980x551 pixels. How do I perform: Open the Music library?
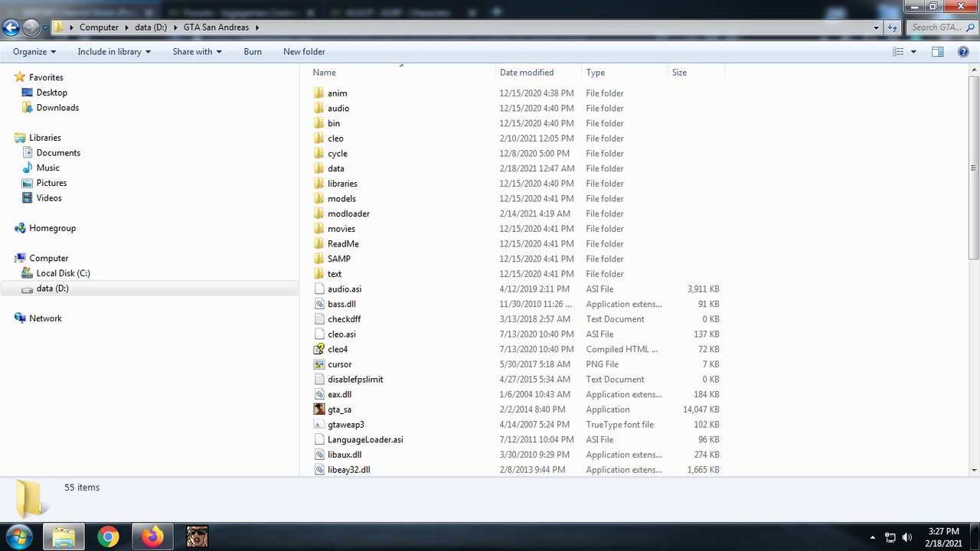point(47,168)
